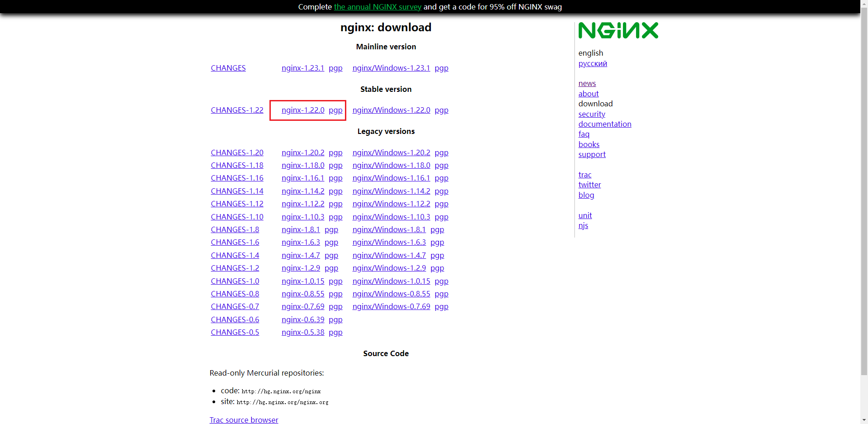Open CHANGES-1.6 changelog
Image resolution: width=868 pixels, height=424 pixels.
(x=235, y=242)
